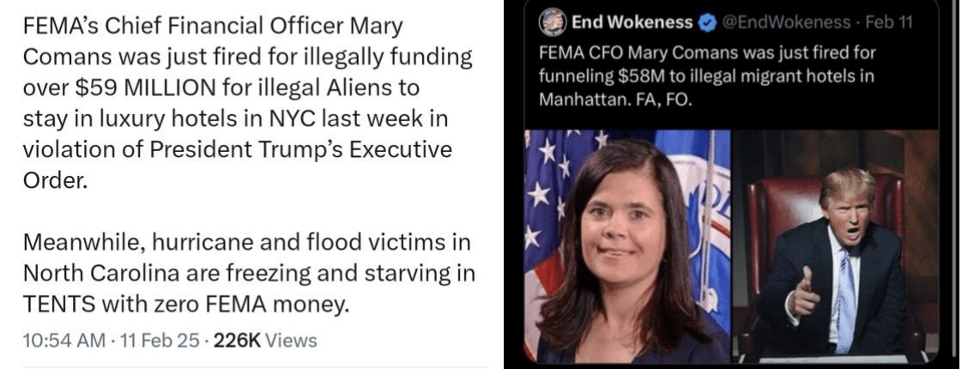View the 226K Views count
Screen dimensions: 980x369
coord(266,341)
